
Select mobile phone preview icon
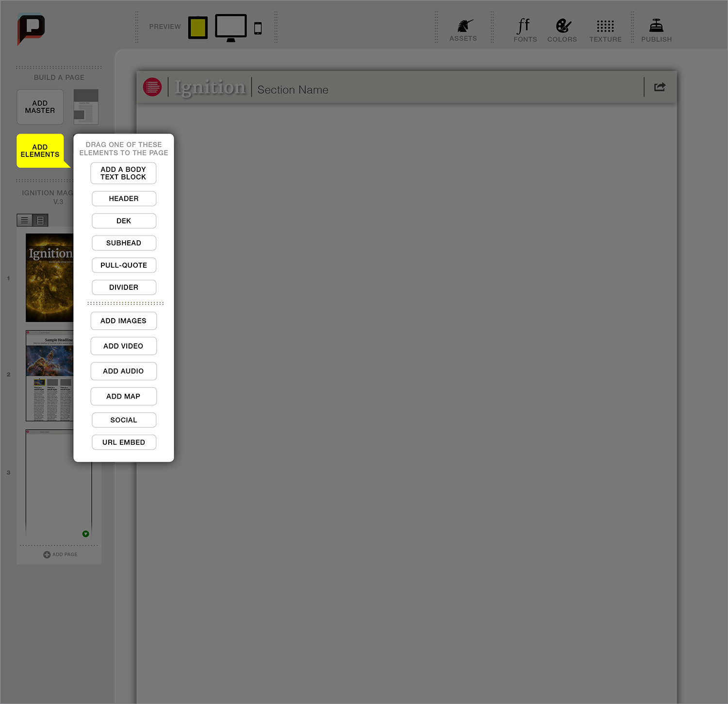258,28
